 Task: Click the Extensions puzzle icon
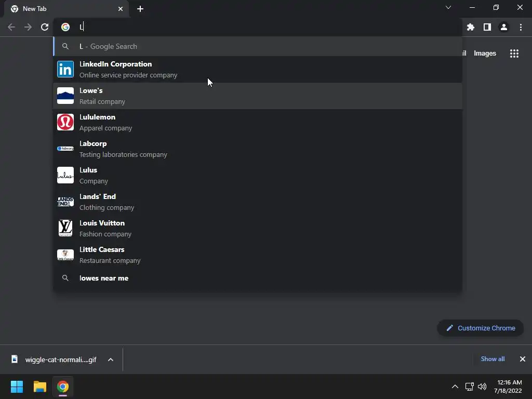[470, 27]
